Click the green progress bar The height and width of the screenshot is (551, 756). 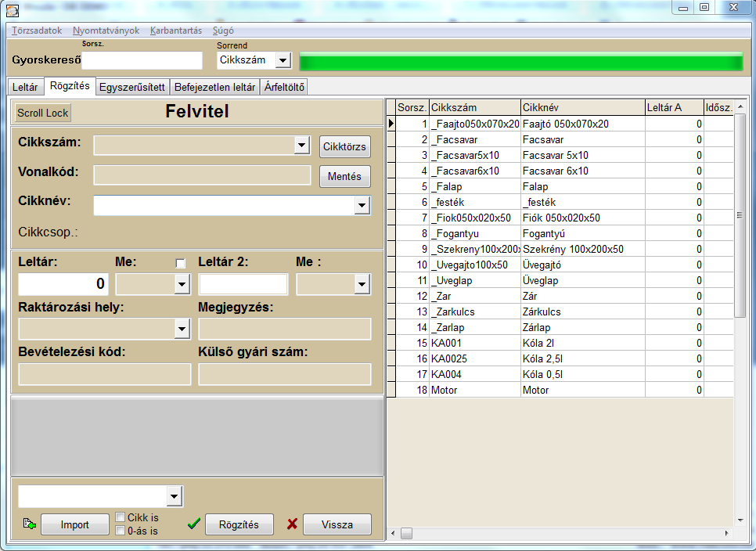click(x=521, y=62)
